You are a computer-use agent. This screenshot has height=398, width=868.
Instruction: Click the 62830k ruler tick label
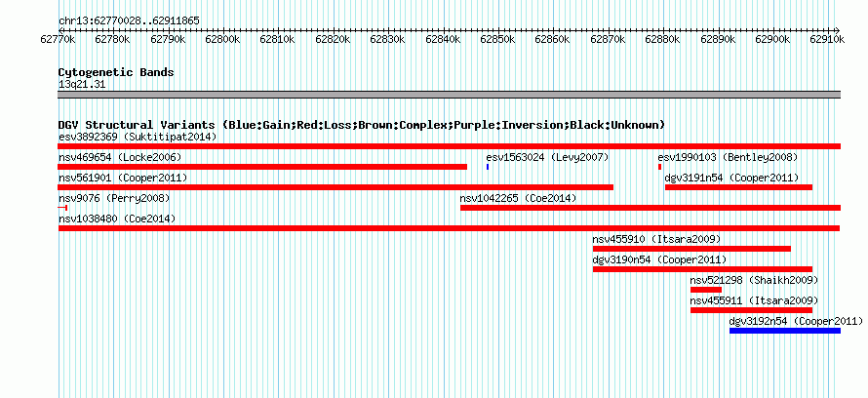(387, 39)
